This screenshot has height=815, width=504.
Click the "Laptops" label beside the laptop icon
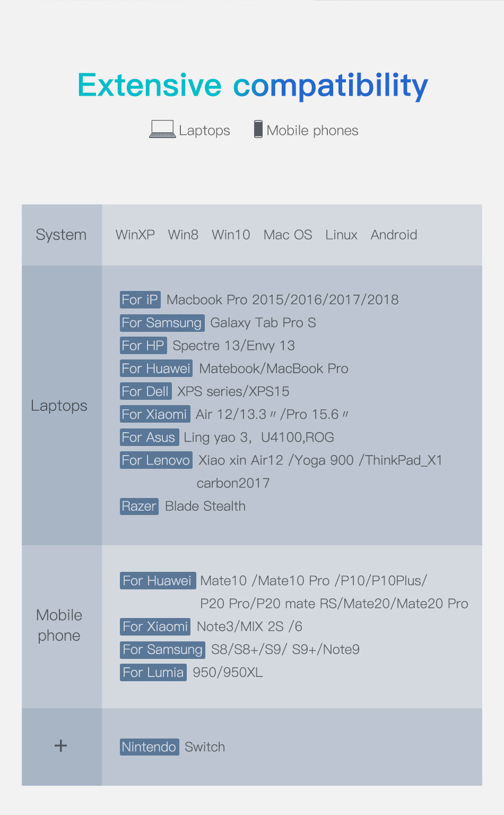click(204, 131)
